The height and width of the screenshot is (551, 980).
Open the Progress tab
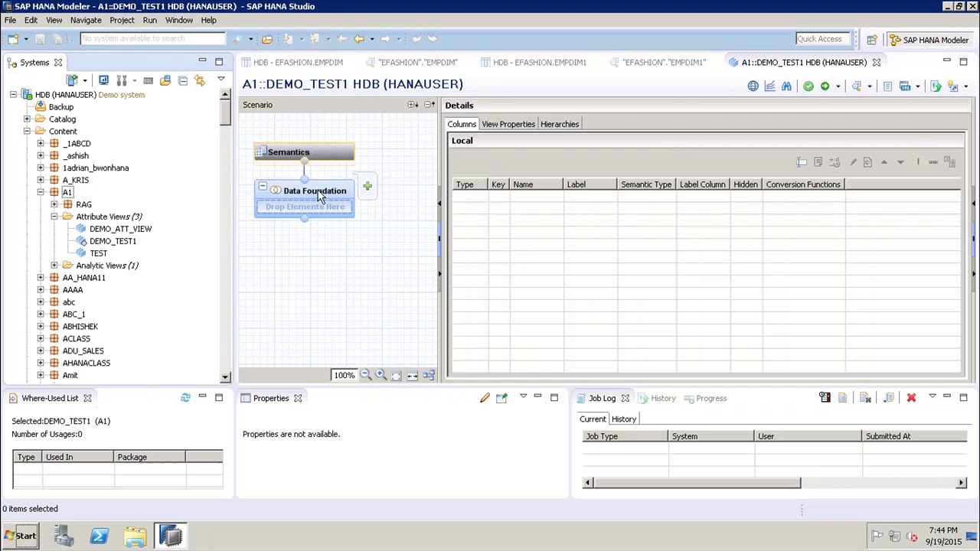point(705,398)
